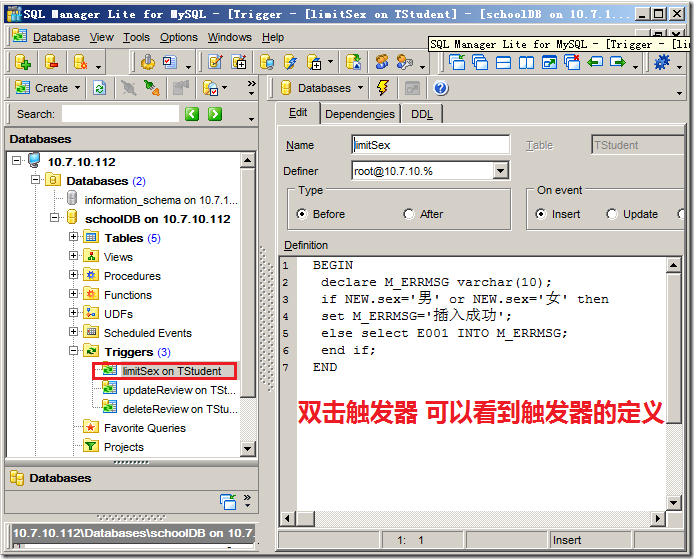Open the user manager people icon

pyautogui.click(x=382, y=62)
